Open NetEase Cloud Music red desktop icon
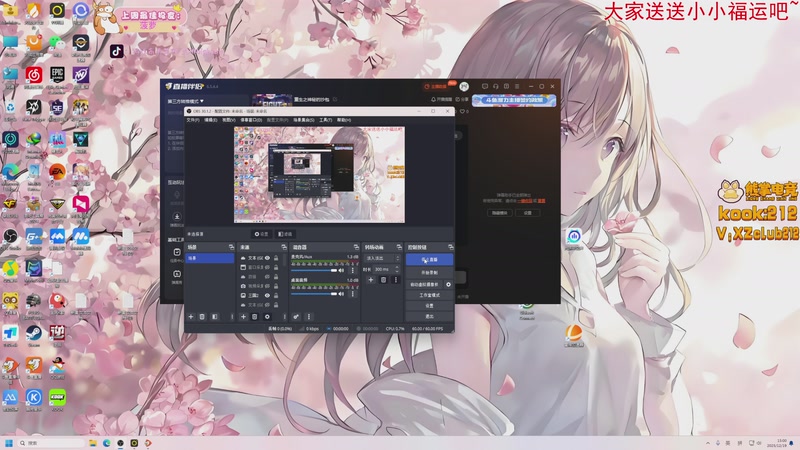800x450 pixels. [34, 74]
